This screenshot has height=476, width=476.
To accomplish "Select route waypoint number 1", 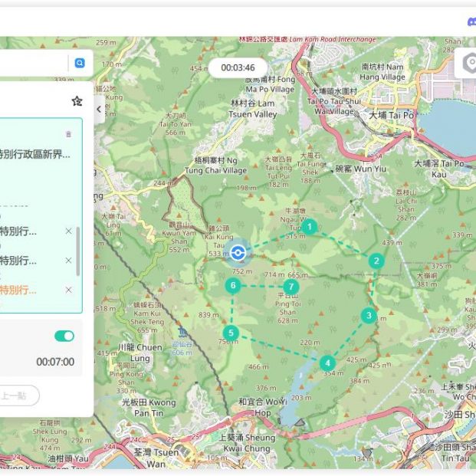I will 309,227.
